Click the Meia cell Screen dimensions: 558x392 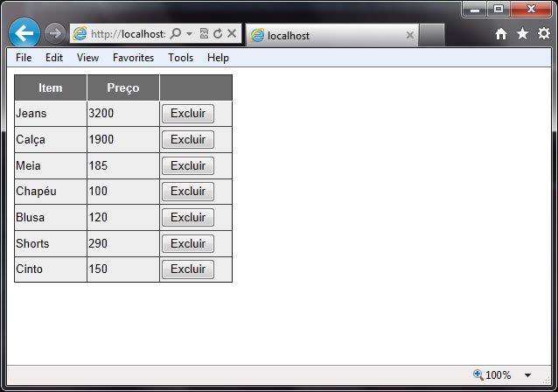tap(51, 165)
